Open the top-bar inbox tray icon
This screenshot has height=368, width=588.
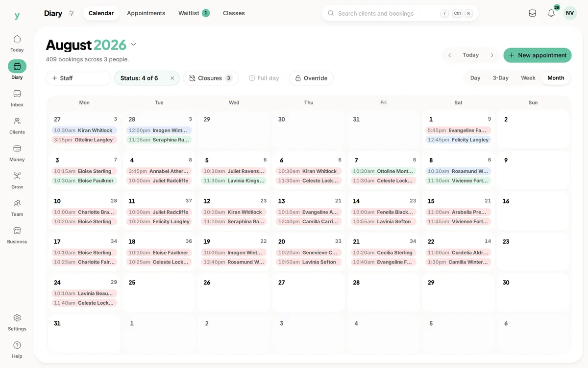click(533, 13)
